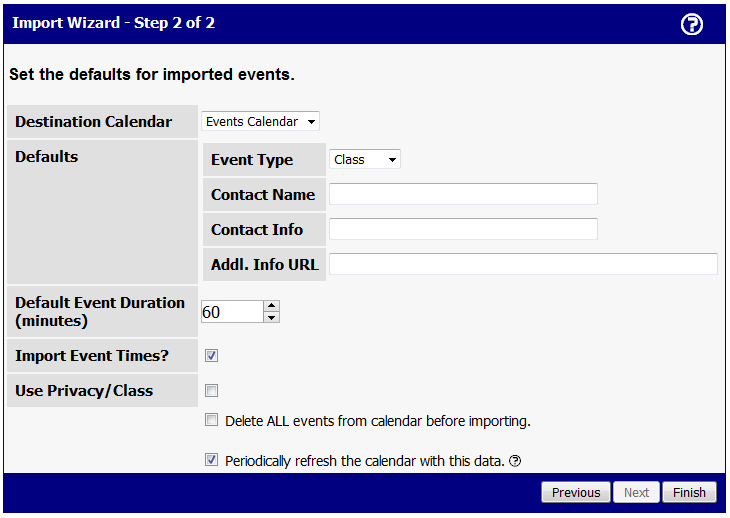This screenshot has width=730, height=518.
Task: Click the Previous button
Action: click(x=576, y=492)
